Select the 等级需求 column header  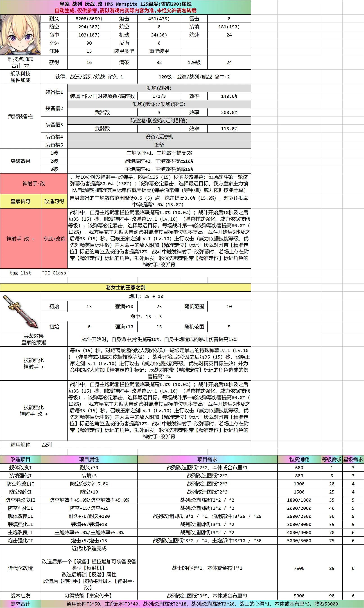[332, 459]
